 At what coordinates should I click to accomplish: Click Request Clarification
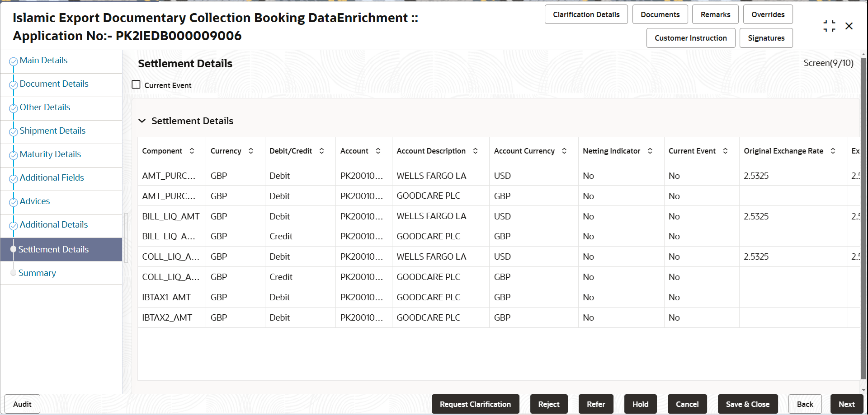pyautogui.click(x=475, y=404)
